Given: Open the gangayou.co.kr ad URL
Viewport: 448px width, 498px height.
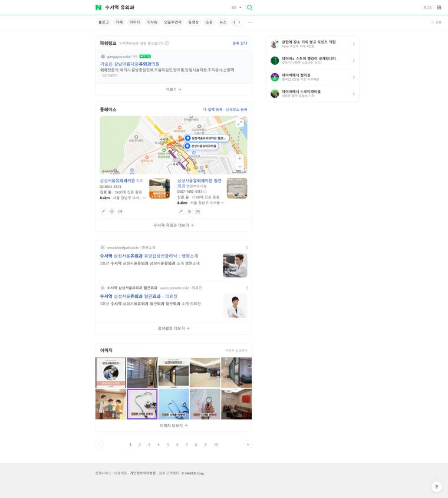Looking at the screenshot, I should coord(119,57).
